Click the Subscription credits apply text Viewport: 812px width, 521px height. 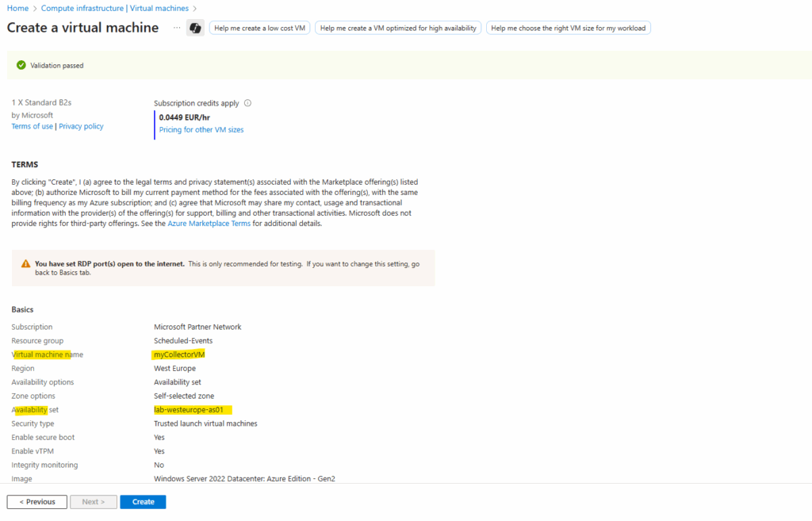[x=197, y=103]
